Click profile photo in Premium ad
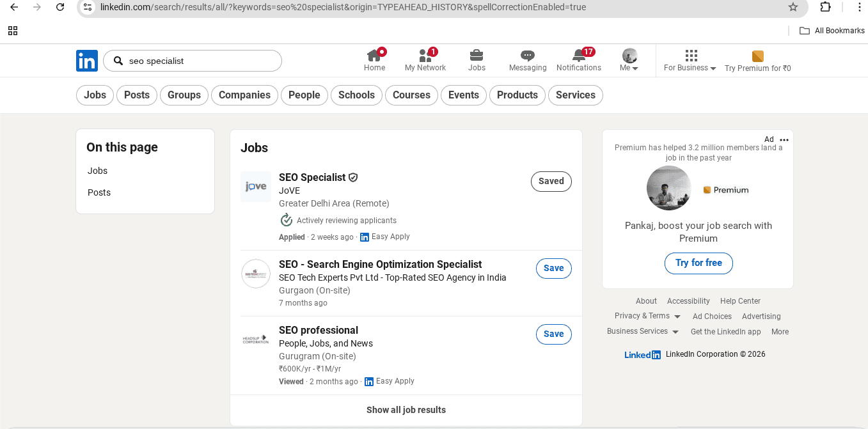Image resolution: width=868 pixels, height=429 pixels. pos(668,188)
